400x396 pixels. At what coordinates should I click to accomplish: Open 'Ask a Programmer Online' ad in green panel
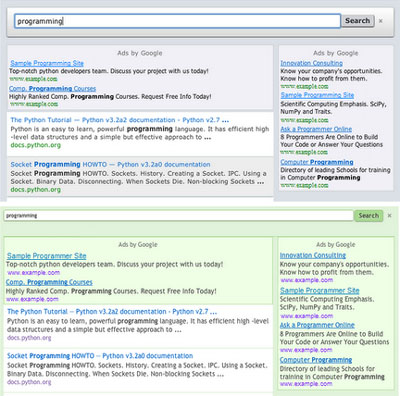pos(317,325)
